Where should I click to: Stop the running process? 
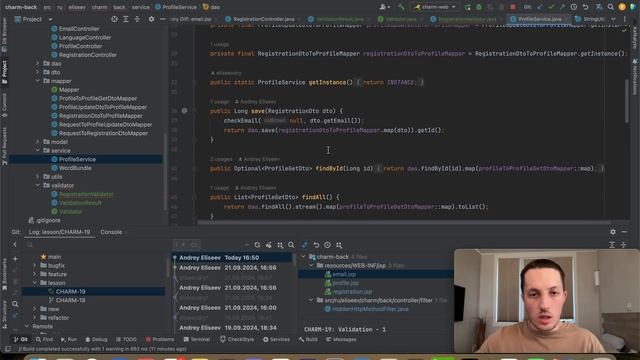pos(513,7)
